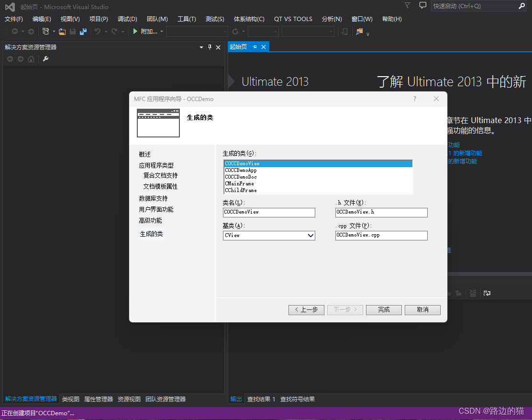Open the Redo history dropdown arrow
Viewport: 532px width, 420px height.
pos(123,32)
